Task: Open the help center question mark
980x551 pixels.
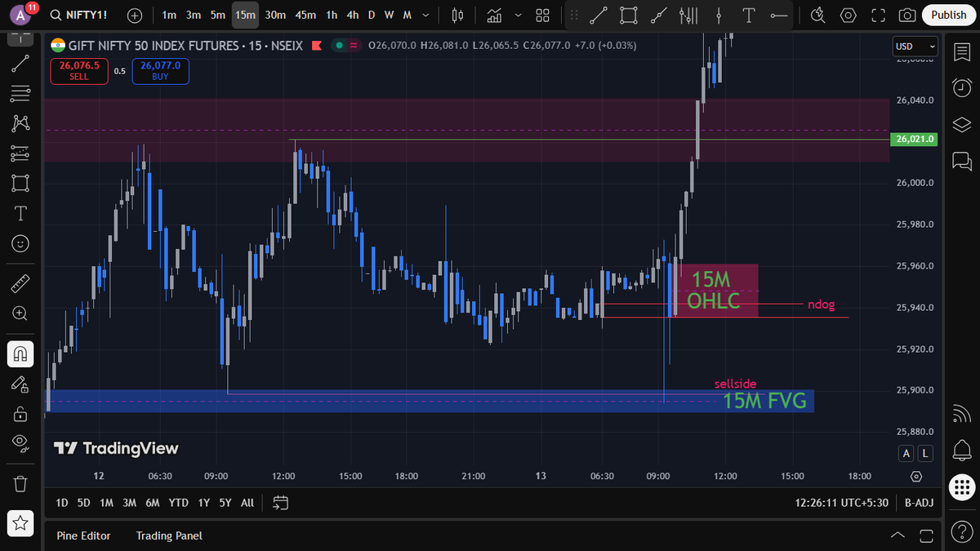Action: click(x=962, y=533)
